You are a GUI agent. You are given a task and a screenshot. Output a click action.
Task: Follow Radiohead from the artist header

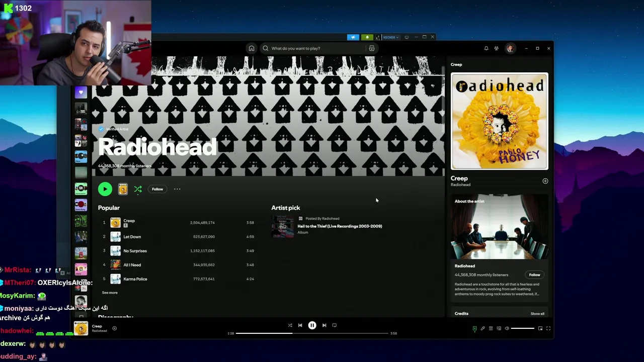[x=157, y=189]
